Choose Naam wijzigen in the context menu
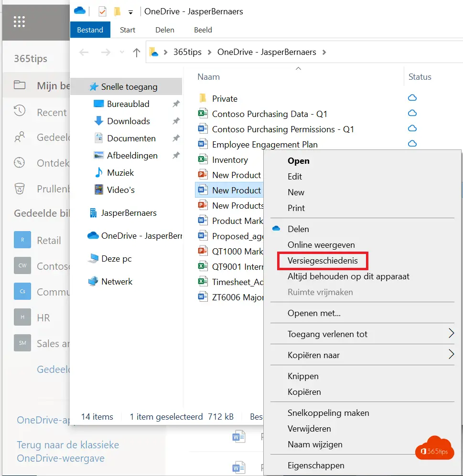 (x=315, y=444)
